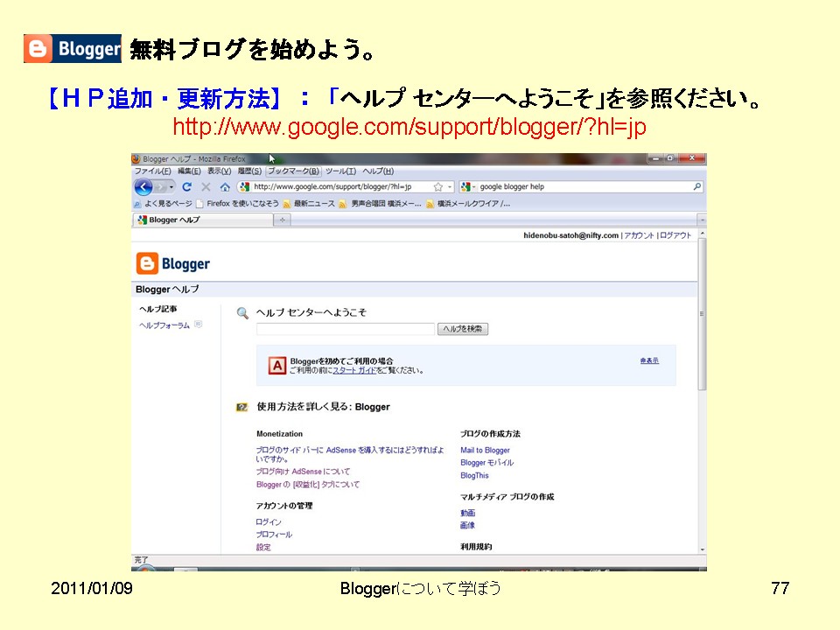Click the Blogger logo on the help page
The image size is (840, 630).
[x=173, y=262]
